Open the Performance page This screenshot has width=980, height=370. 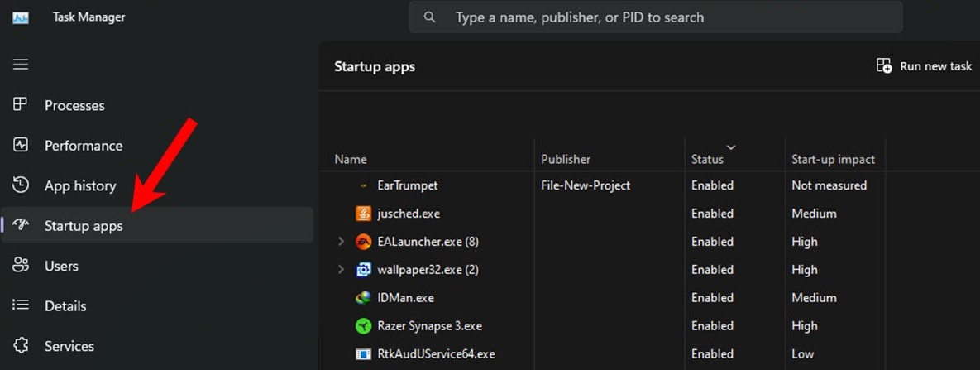pyautogui.click(x=157, y=145)
